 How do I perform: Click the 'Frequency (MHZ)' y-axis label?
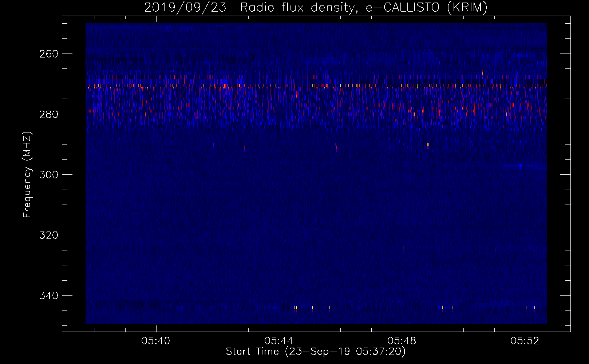point(27,174)
